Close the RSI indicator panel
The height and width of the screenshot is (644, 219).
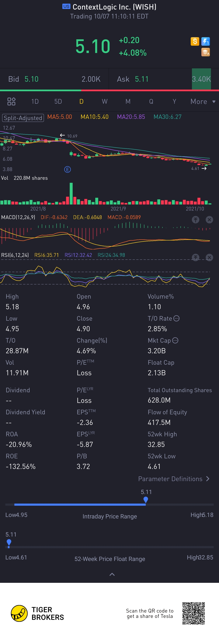pos(209,257)
